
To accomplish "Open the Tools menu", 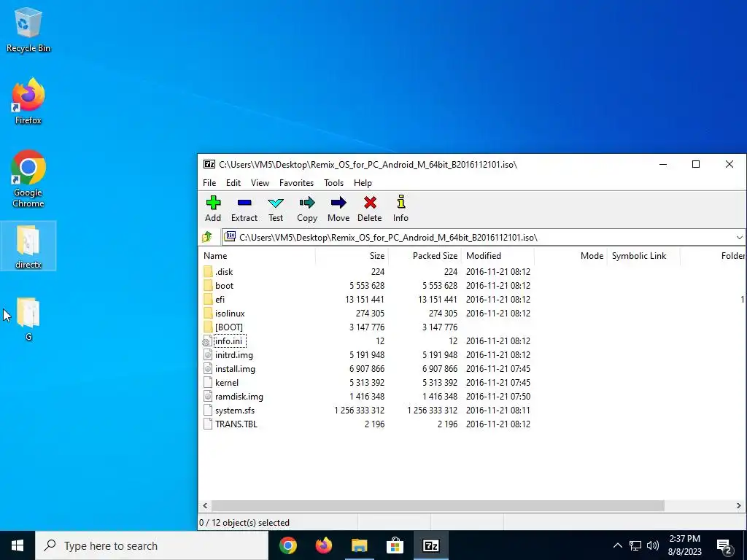I will (333, 183).
